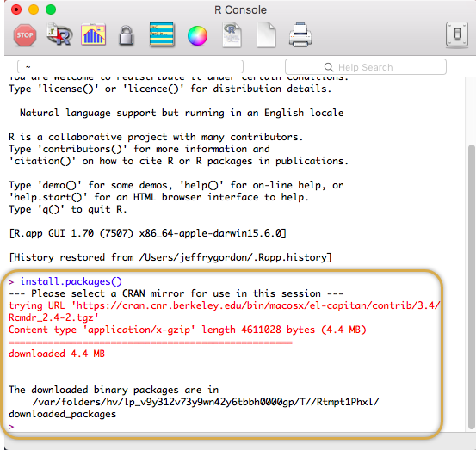Toggle the toolbar switch button at right

point(457,34)
